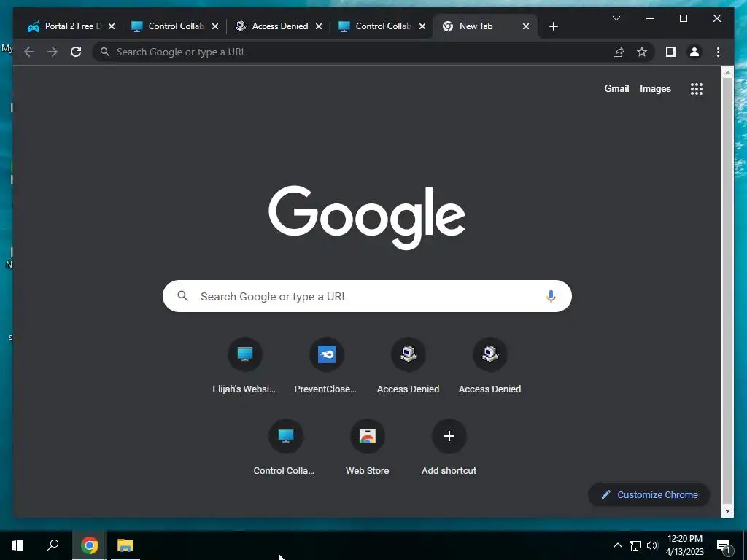
Task: Go back using the browser back arrow
Action: pos(29,52)
